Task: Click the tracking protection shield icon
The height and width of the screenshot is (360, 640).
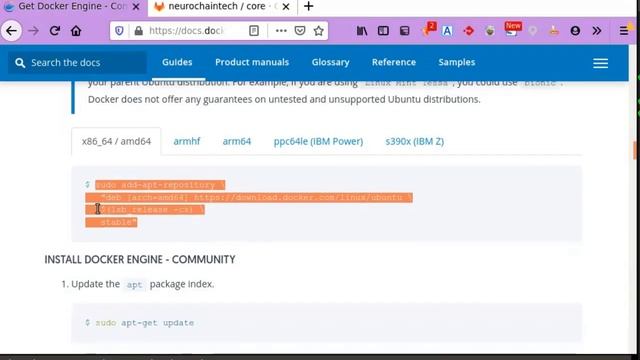Action: click(x=119, y=31)
